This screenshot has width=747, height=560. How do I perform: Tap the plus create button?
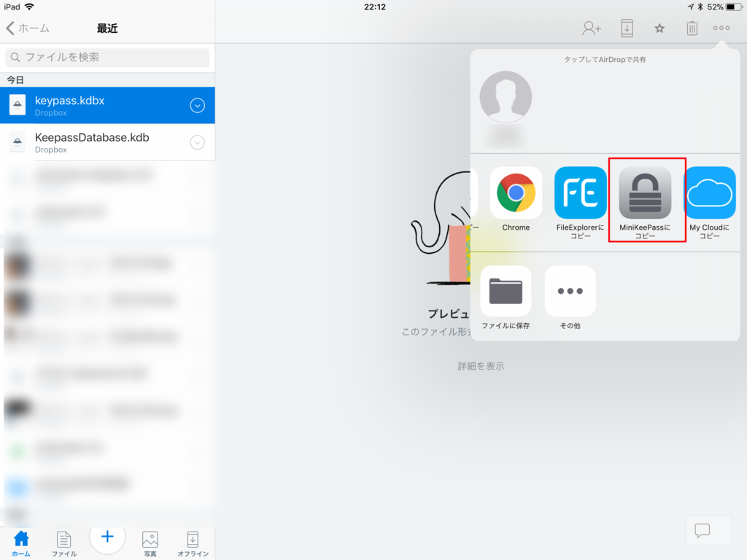tap(107, 536)
